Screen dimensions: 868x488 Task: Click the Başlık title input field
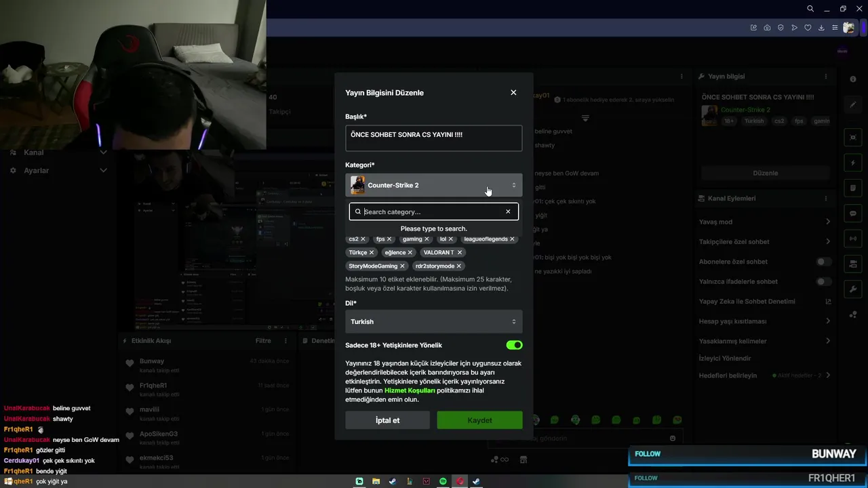[x=433, y=138]
